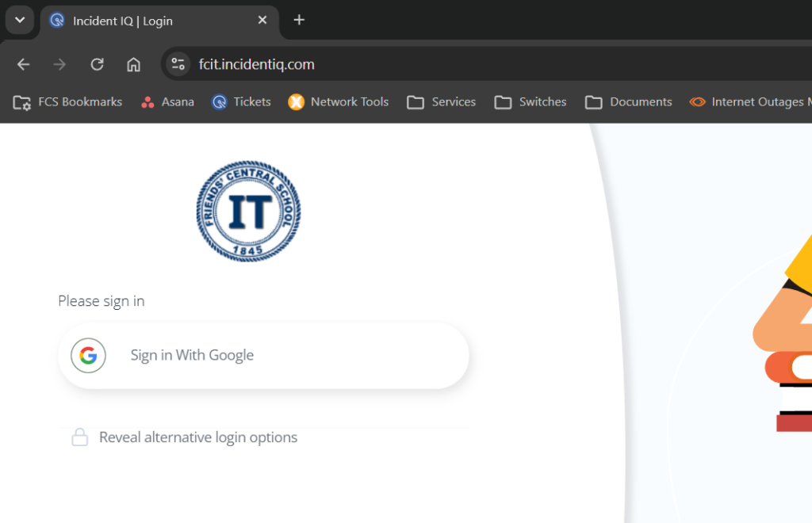Go back to previous page
Image resolution: width=812 pixels, height=523 pixels.
(x=23, y=64)
